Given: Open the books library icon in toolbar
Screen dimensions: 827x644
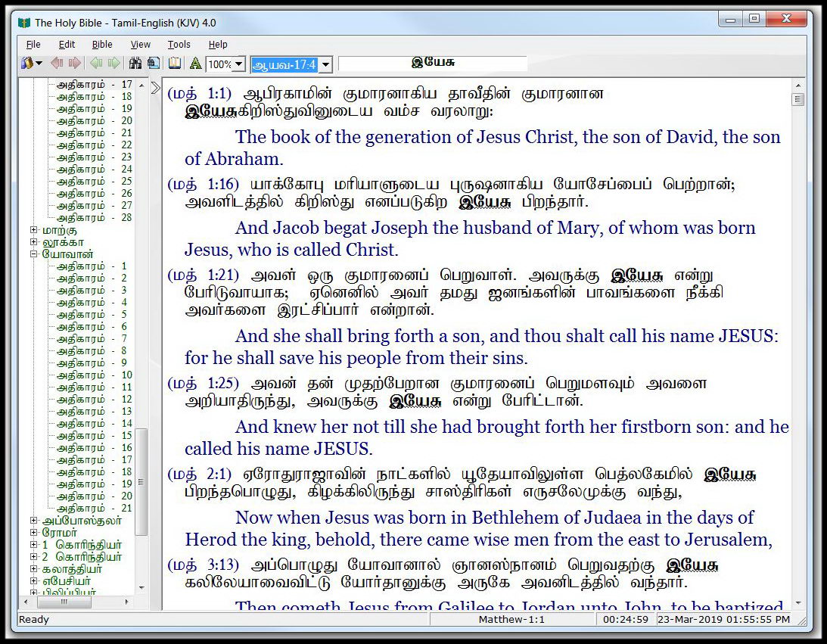Looking at the screenshot, I should tap(26, 64).
